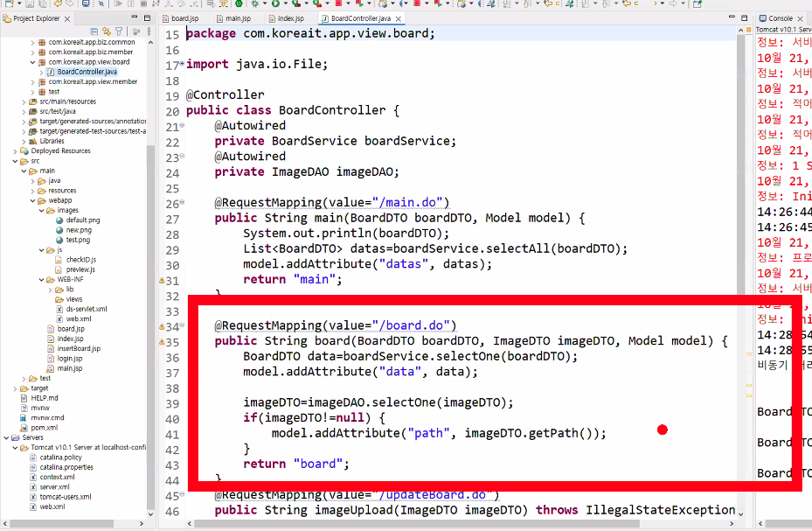The height and width of the screenshot is (531, 812).
Task: Open the Debug button dropdown arrow
Action: [x=264, y=3]
